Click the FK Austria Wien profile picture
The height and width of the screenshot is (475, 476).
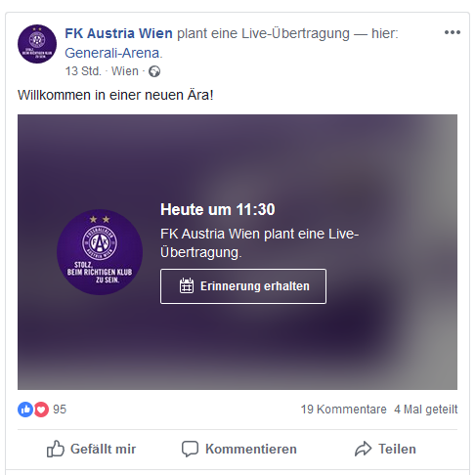37,44
